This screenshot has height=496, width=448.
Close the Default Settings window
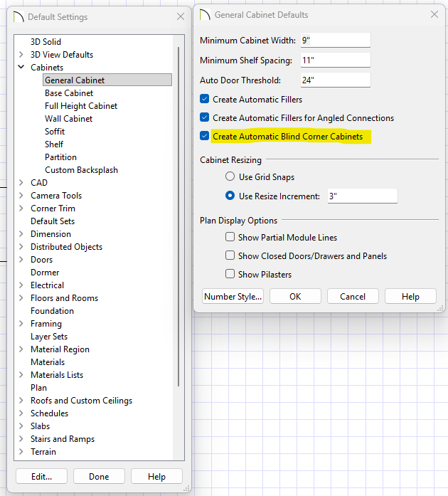[x=180, y=16]
